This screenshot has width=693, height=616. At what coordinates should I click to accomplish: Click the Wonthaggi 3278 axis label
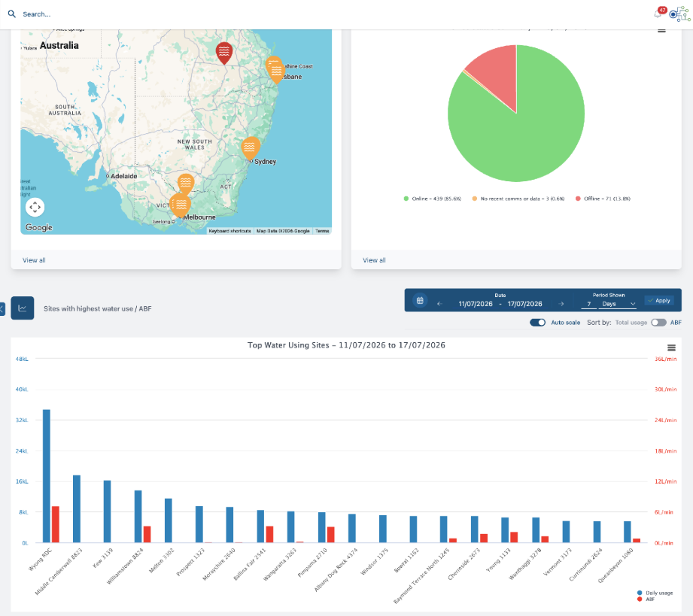pos(525,564)
